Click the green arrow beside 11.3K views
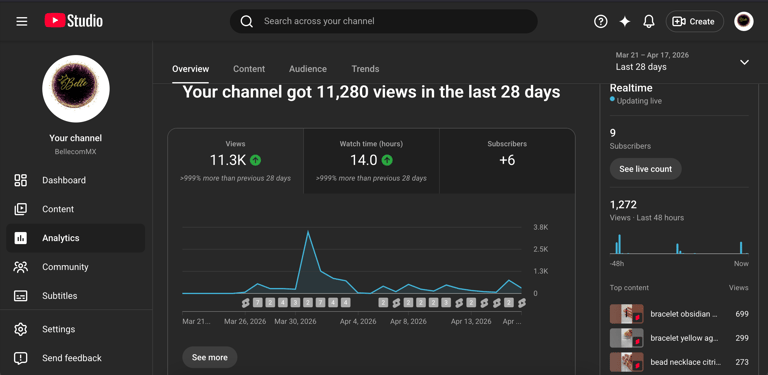Image resolution: width=768 pixels, height=375 pixels. coord(255,160)
